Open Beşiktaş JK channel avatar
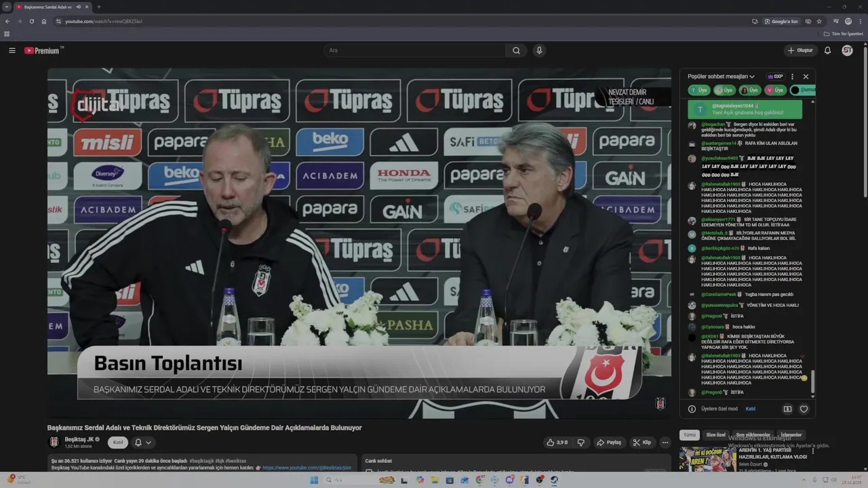Viewport: 868px width, 488px height. pos(54,442)
